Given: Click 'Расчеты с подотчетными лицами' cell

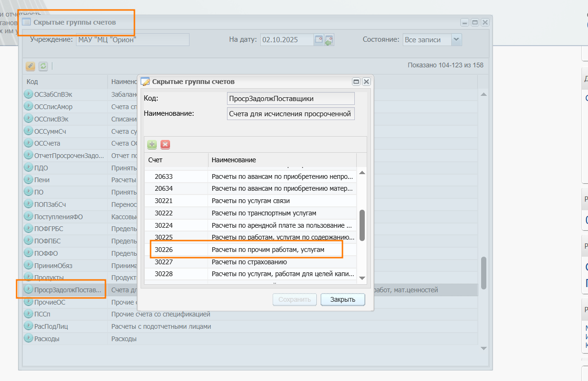Looking at the screenshot, I should pyautogui.click(x=161, y=326).
